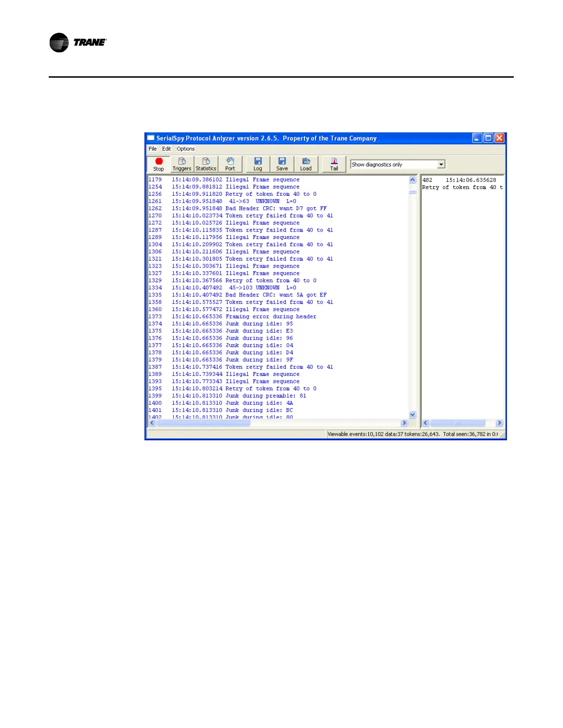563x728 pixels.
Task: Open the Statistics tool
Action: tap(206, 164)
